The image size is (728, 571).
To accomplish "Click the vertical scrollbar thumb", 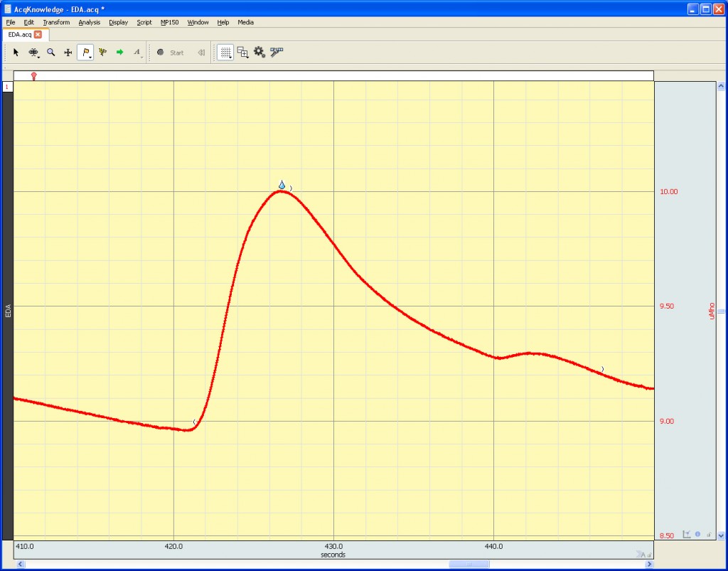I will [x=721, y=311].
